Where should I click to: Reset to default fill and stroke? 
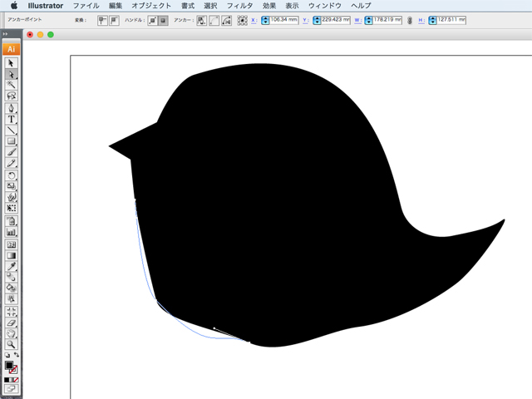7,355
